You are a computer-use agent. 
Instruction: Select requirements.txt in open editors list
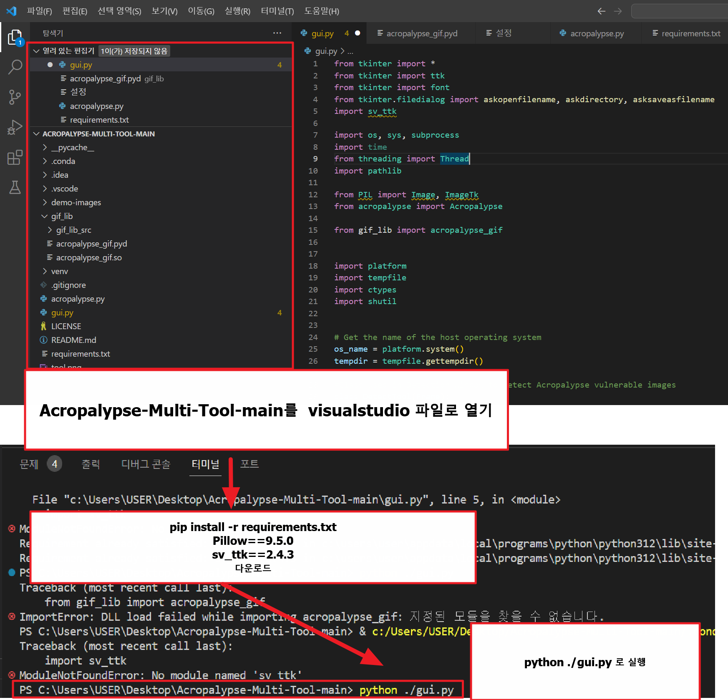(x=99, y=120)
